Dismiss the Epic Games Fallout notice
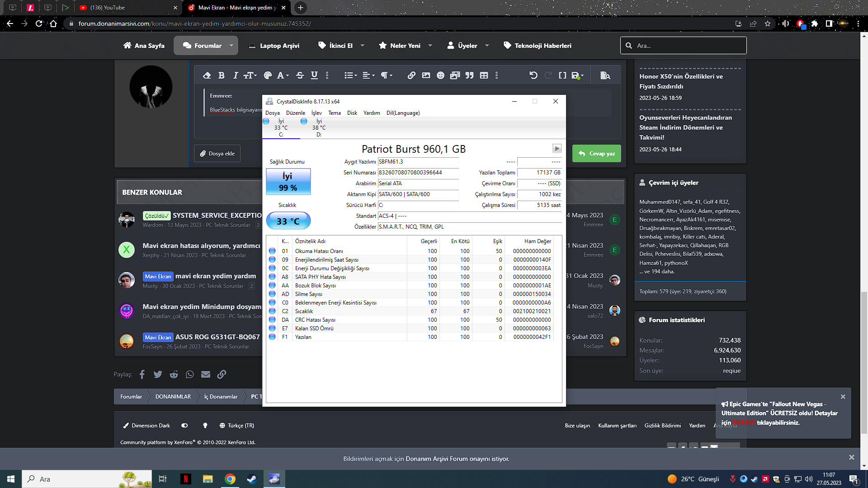The width and height of the screenshot is (868, 488). point(843,397)
